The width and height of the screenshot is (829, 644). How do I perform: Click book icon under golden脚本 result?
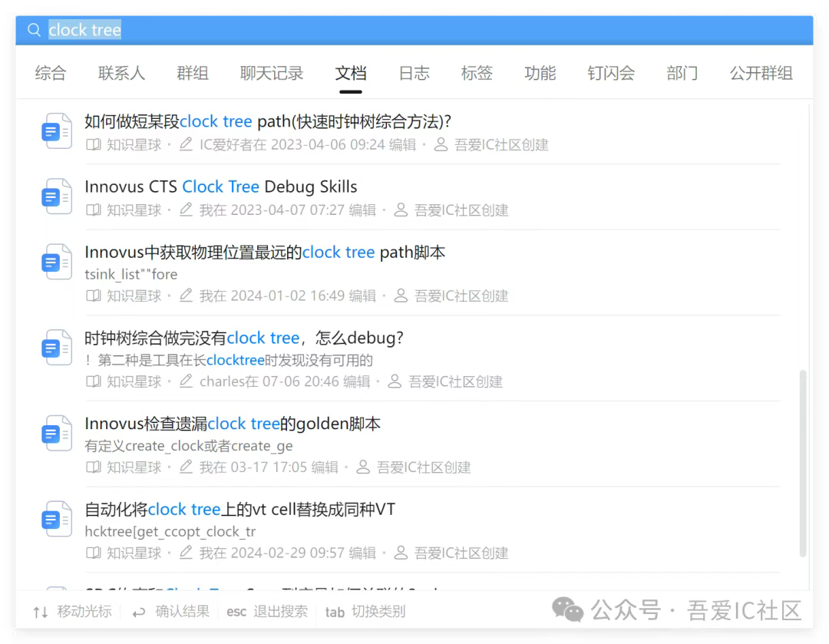click(x=94, y=467)
